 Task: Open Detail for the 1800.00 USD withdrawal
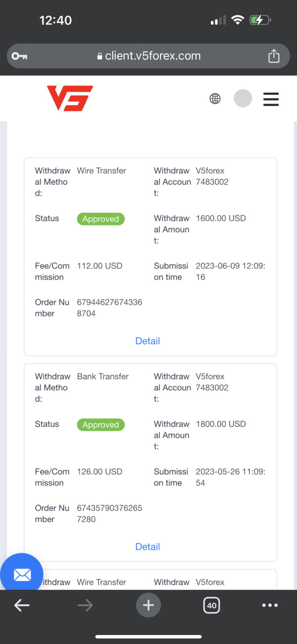[x=148, y=546]
